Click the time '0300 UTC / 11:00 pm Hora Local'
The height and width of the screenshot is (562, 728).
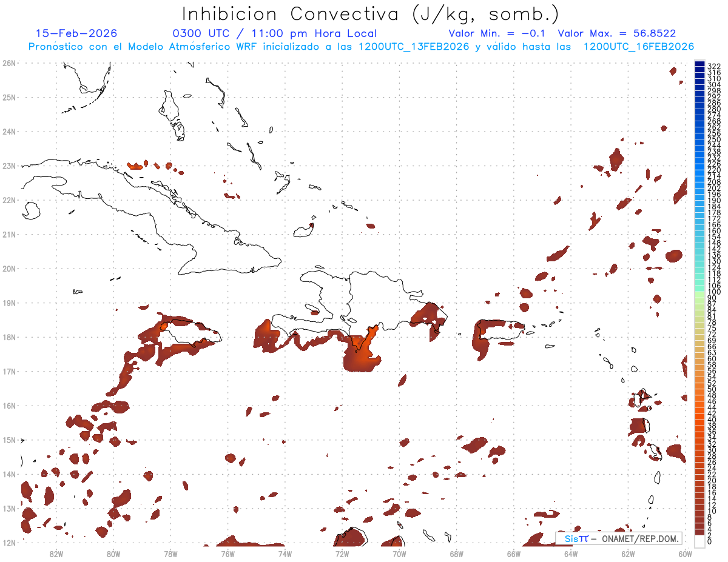(275, 34)
